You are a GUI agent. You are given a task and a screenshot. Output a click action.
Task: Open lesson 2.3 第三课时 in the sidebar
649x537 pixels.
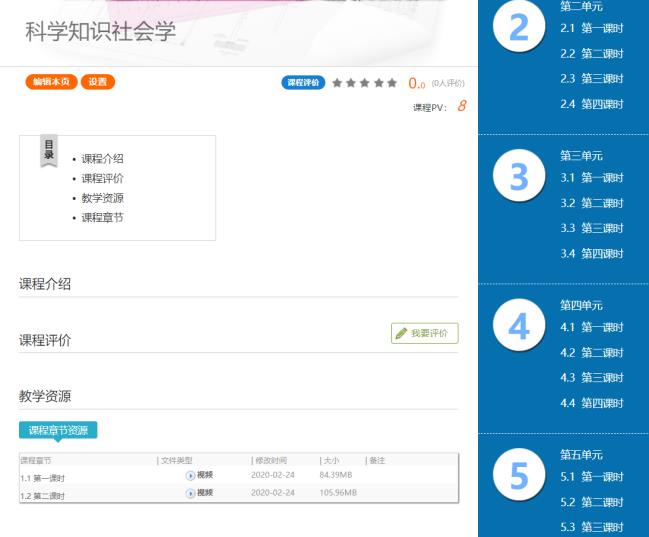(x=592, y=78)
